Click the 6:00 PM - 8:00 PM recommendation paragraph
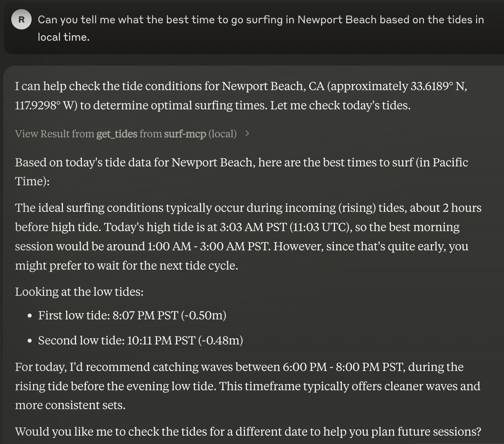Viewport: 504px width, 444px height. pos(248,386)
